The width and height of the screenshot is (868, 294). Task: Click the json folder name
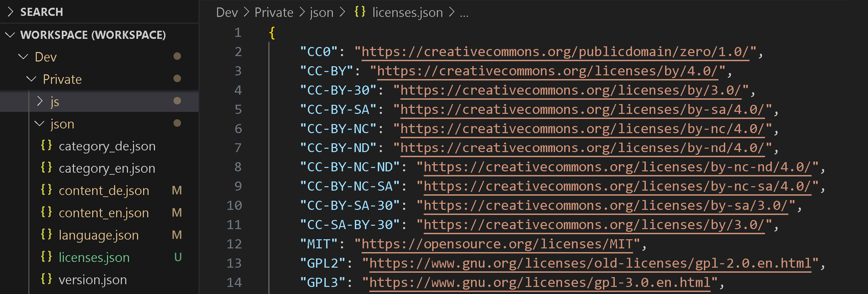click(x=62, y=124)
